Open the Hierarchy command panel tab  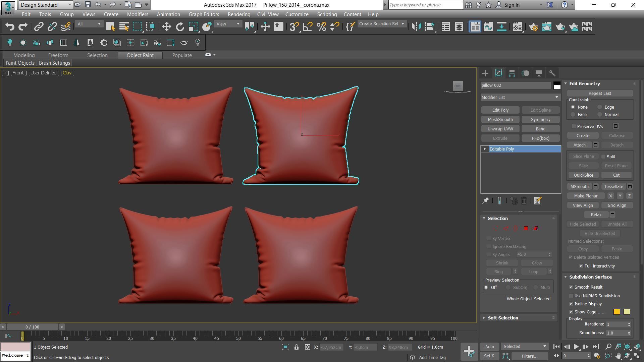coord(512,73)
